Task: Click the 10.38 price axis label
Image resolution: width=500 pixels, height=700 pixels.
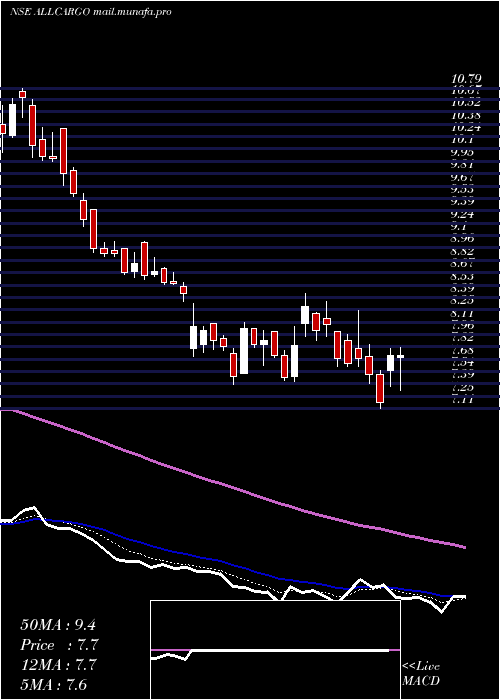Action: pos(467,115)
